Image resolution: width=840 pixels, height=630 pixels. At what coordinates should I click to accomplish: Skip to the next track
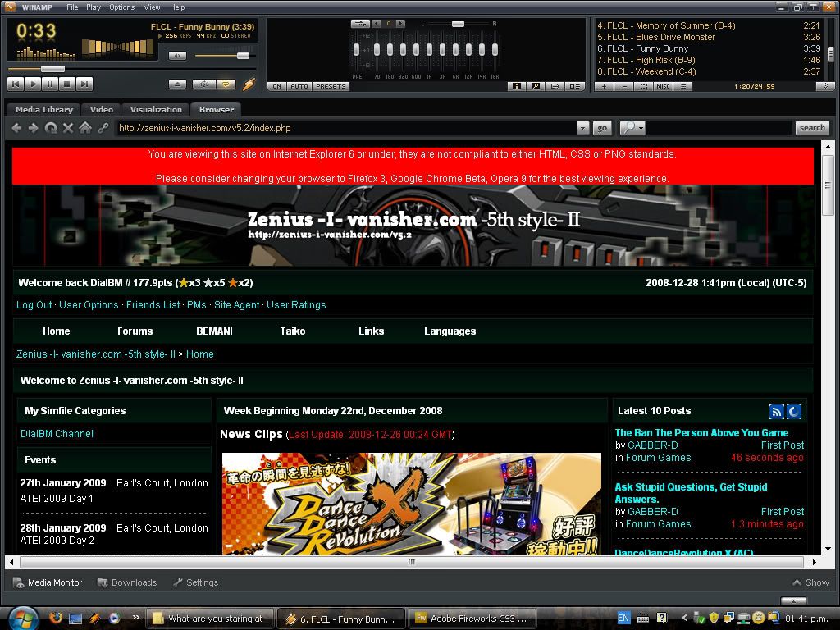[x=84, y=84]
